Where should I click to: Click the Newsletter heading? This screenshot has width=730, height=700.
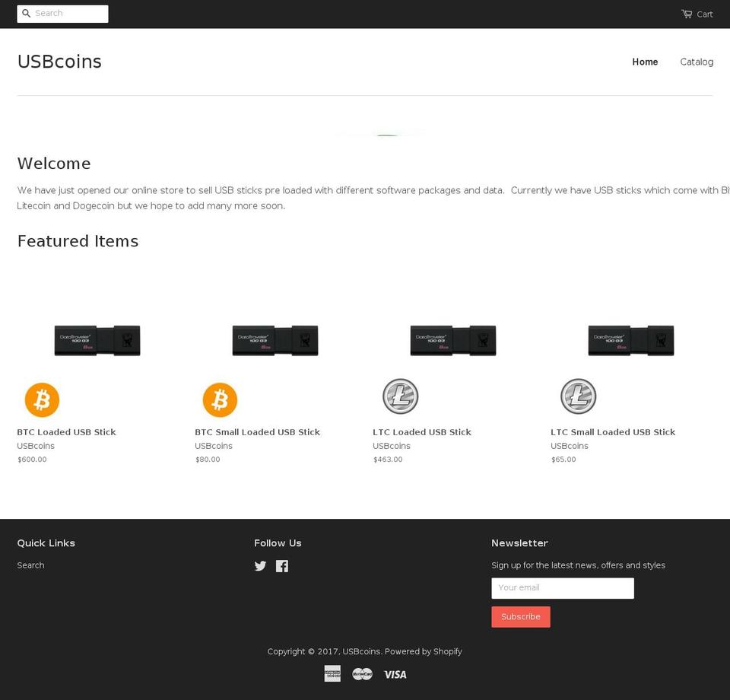click(519, 543)
